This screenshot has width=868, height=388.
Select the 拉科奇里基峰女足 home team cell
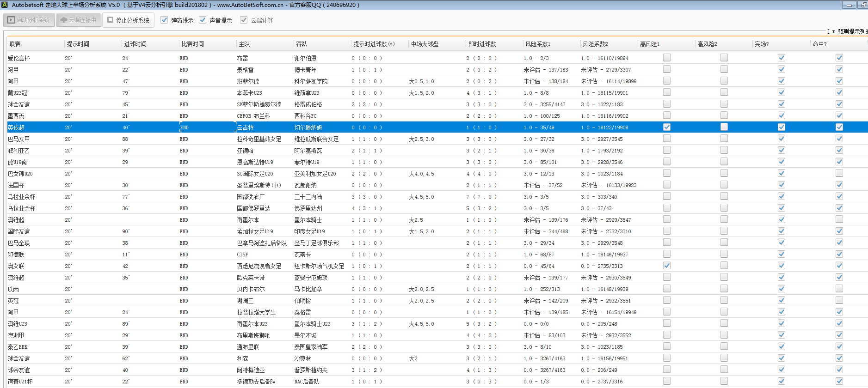point(259,139)
